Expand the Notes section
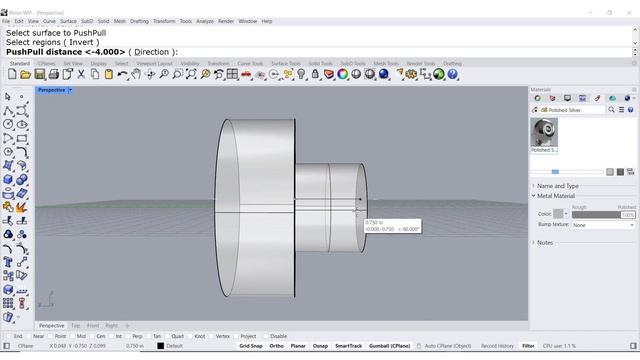Viewport: 640px width, 360px height. [533, 242]
